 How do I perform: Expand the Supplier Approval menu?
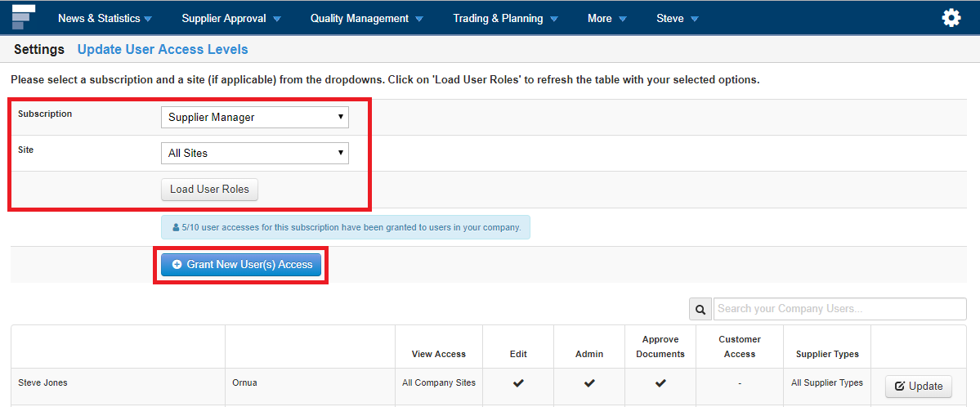click(231, 18)
